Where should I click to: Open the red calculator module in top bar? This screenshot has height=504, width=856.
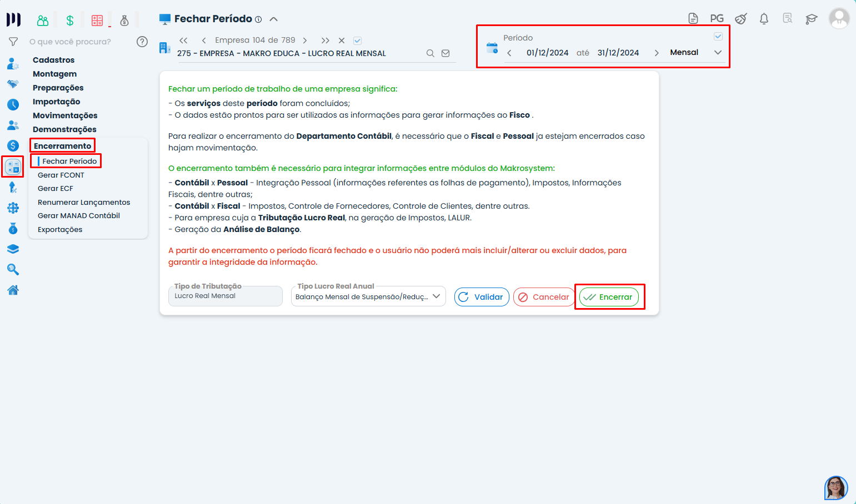pos(97,21)
